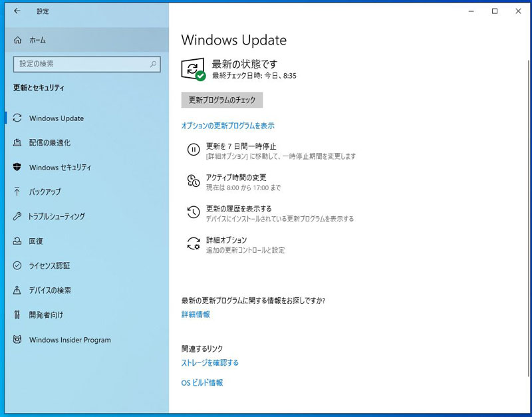Screen dimensions: 532x417
Task: Click the ライセンス認証 checkmark circle icon
Action: pos(17,265)
